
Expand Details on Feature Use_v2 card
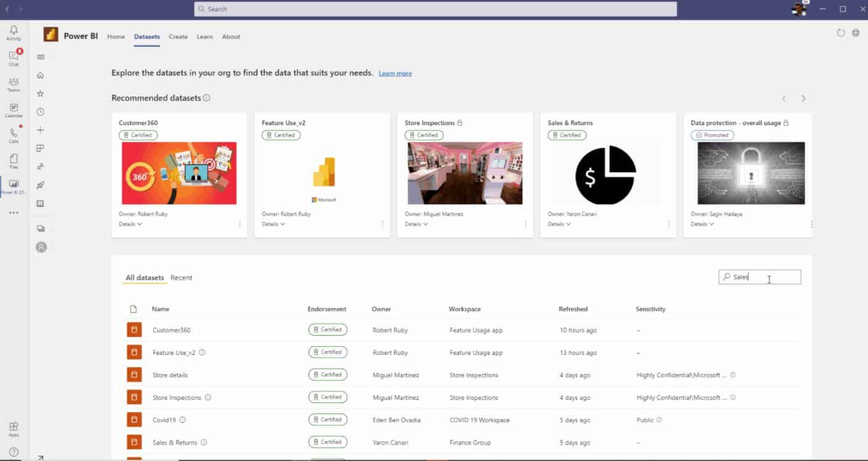point(273,224)
